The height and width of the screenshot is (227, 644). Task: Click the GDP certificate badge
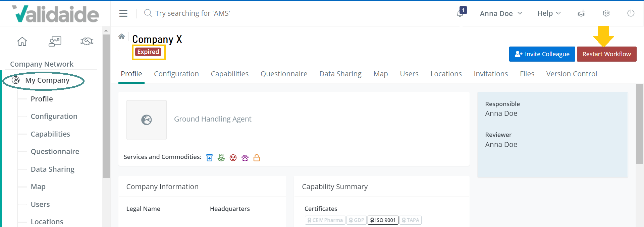click(x=356, y=220)
